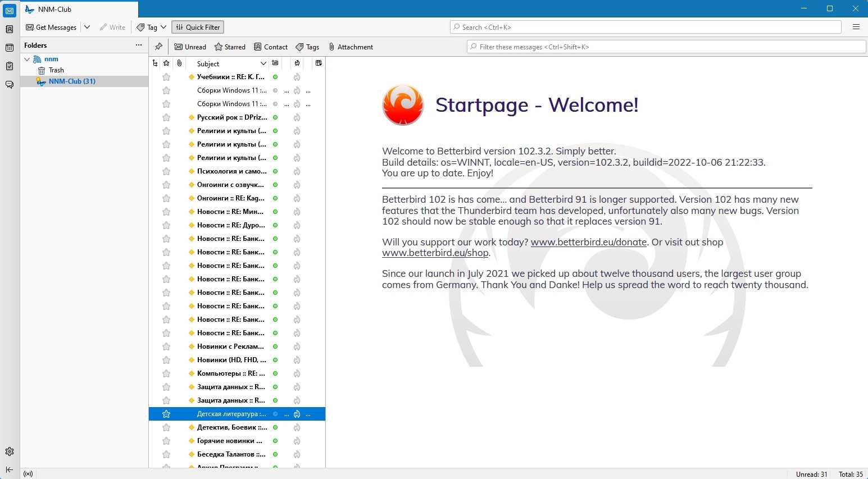Screen dimensions: 868x479
Task: Open the Новинки (HD, FHD, ... message
Action: pos(231,360)
